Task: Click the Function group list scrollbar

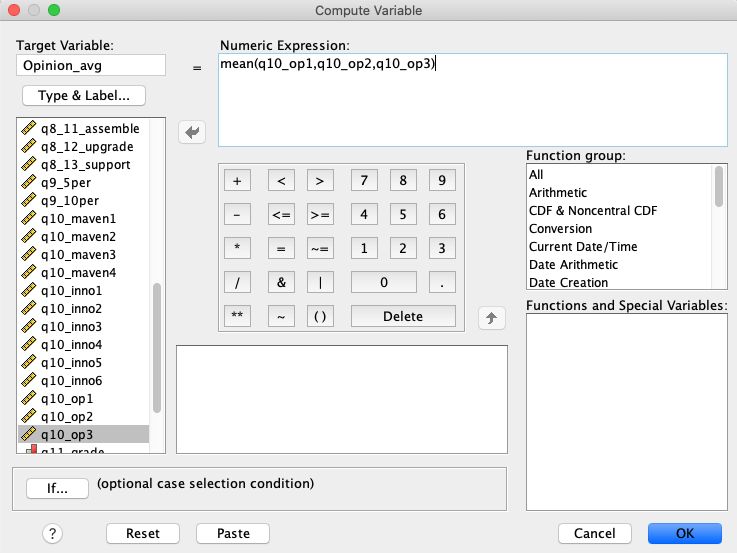Action: tap(719, 187)
